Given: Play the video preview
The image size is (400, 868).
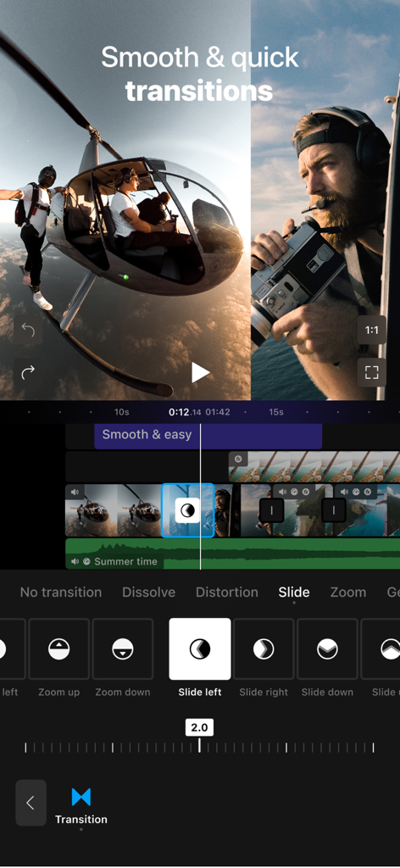Looking at the screenshot, I should [x=200, y=373].
